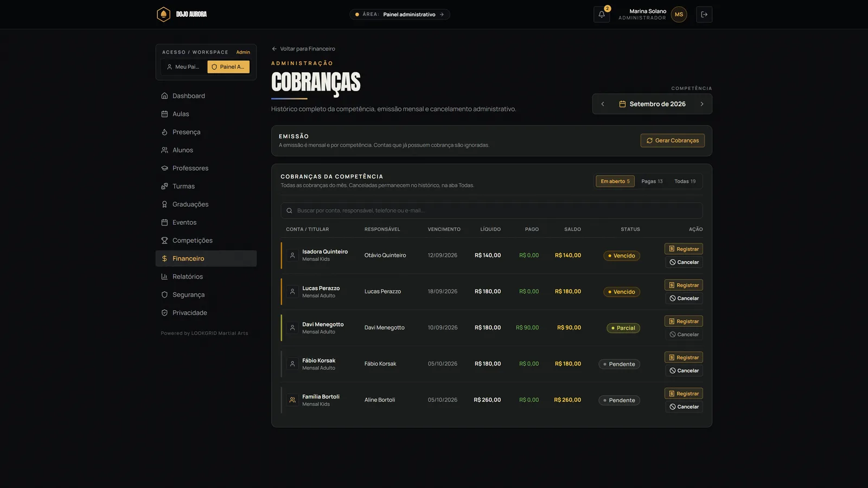The width and height of the screenshot is (868, 488).
Task: Open the Setembro de 2026 month picker
Action: tap(652, 104)
